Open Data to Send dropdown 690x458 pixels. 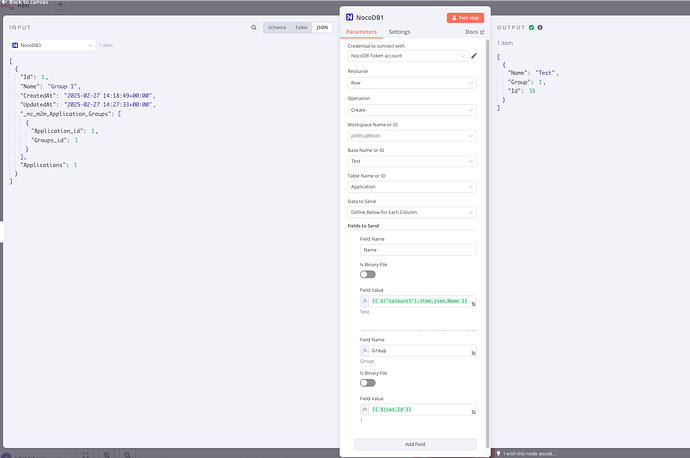pyautogui.click(x=412, y=212)
